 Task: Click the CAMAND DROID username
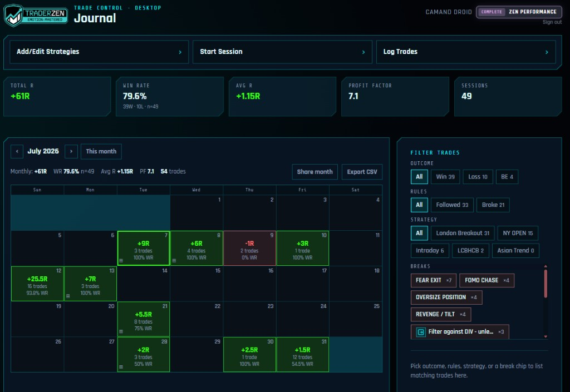coord(449,12)
